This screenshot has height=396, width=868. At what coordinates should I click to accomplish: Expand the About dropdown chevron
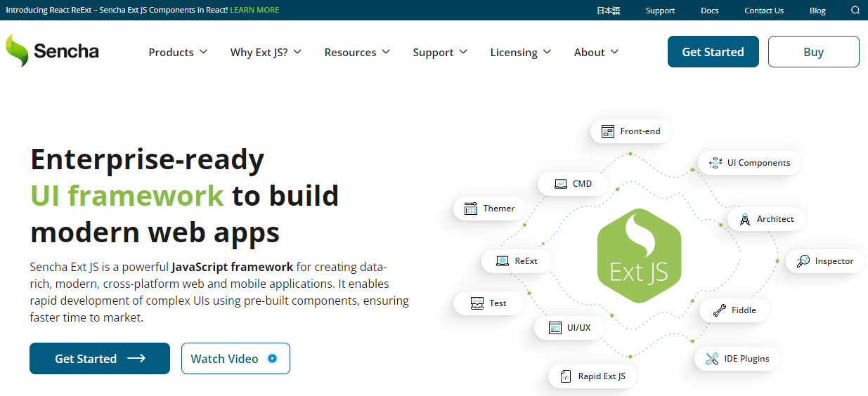point(614,52)
